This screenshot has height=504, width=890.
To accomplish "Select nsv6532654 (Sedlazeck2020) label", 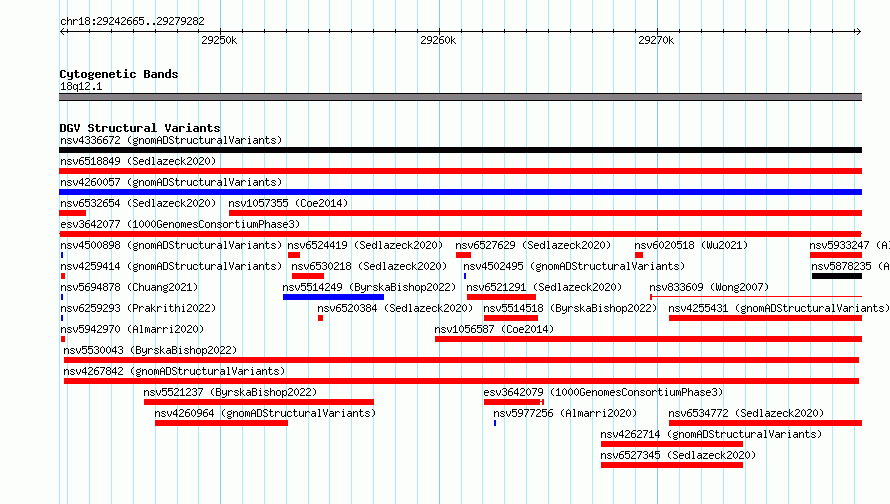I will point(138,203).
